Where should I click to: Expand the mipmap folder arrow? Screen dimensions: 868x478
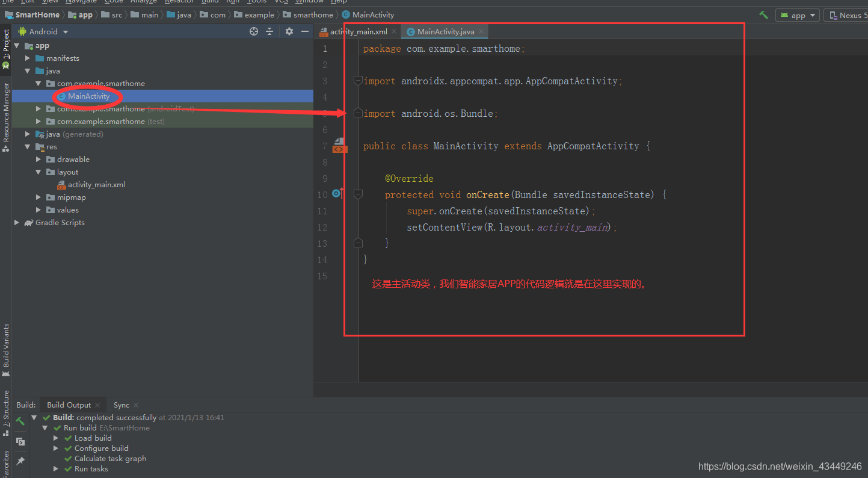[x=38, y=197]
